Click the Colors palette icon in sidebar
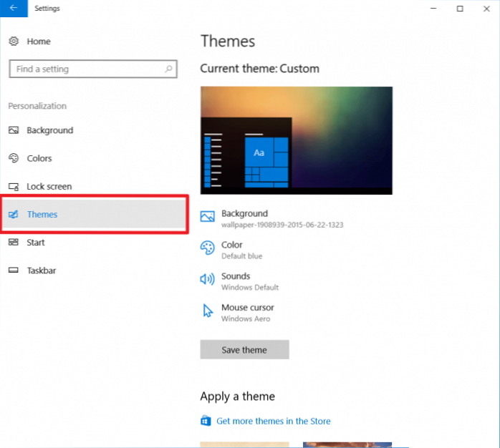500x448 pixels. [14, 158]
